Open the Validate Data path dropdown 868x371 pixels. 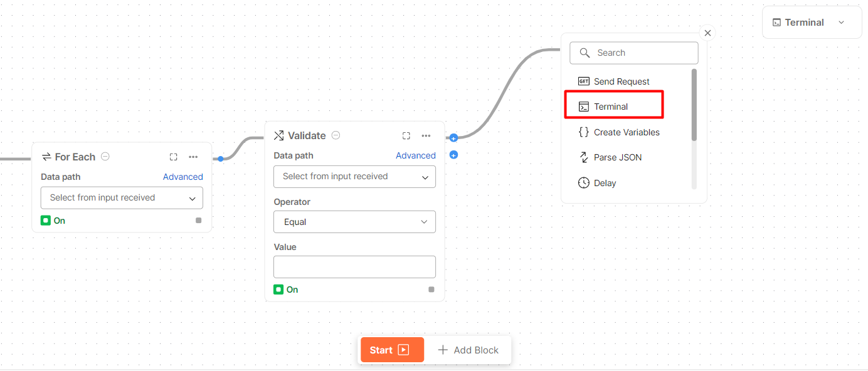coord(354,177)
